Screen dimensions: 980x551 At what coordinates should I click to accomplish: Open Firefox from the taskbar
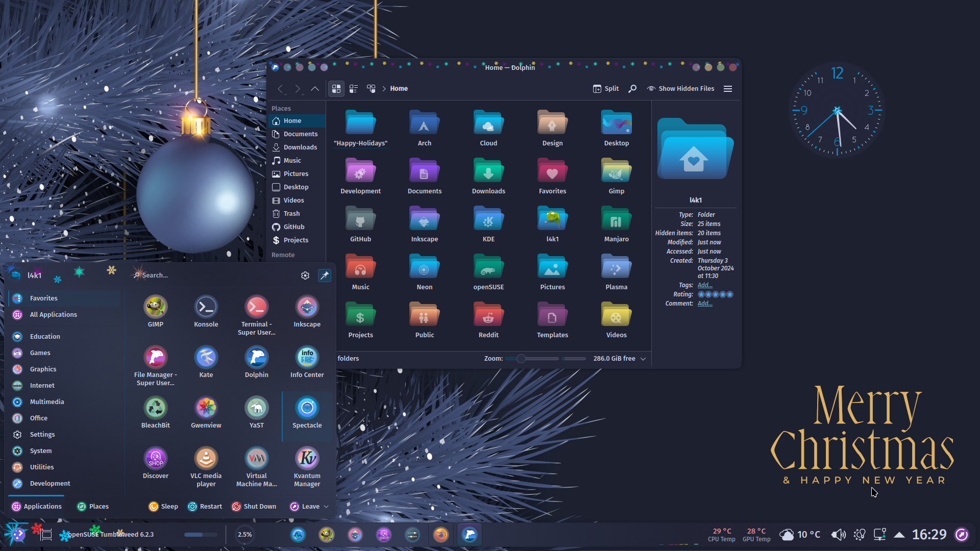pos(441,535)
